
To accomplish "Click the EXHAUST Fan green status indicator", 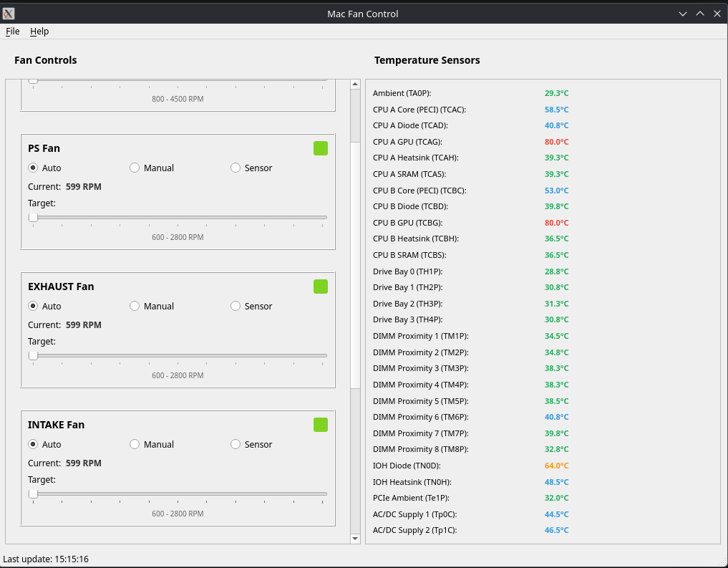I will click(321, 287).
